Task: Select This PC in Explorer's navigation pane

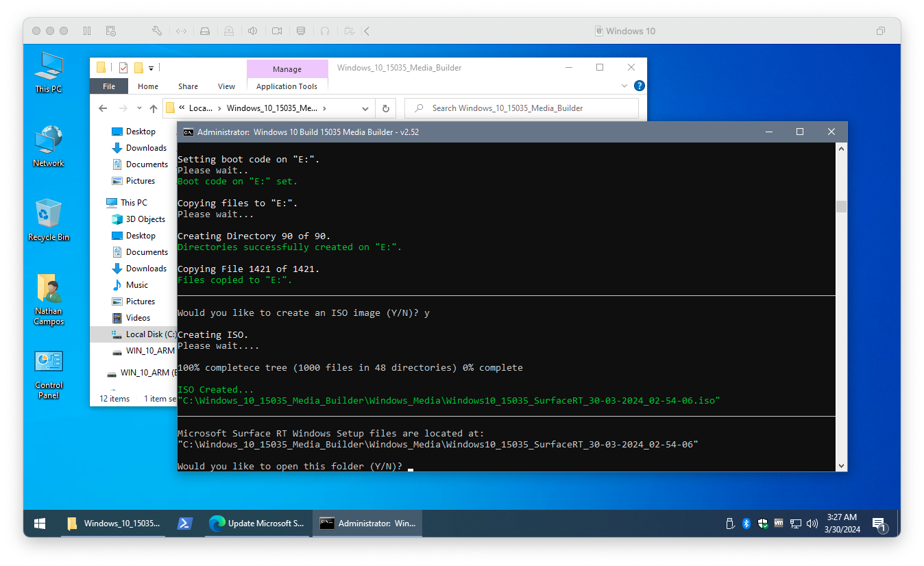Action: 134,203
